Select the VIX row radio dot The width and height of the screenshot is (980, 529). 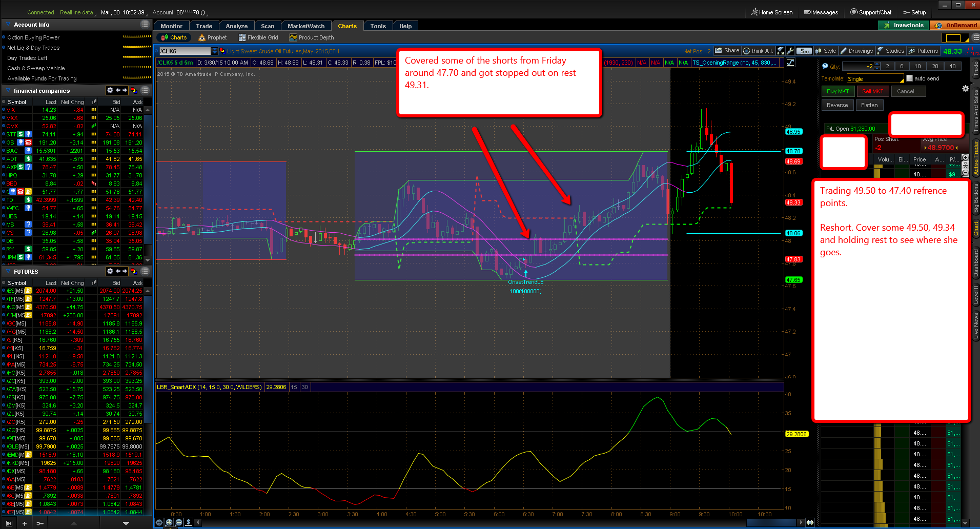(x=4, y=110)
